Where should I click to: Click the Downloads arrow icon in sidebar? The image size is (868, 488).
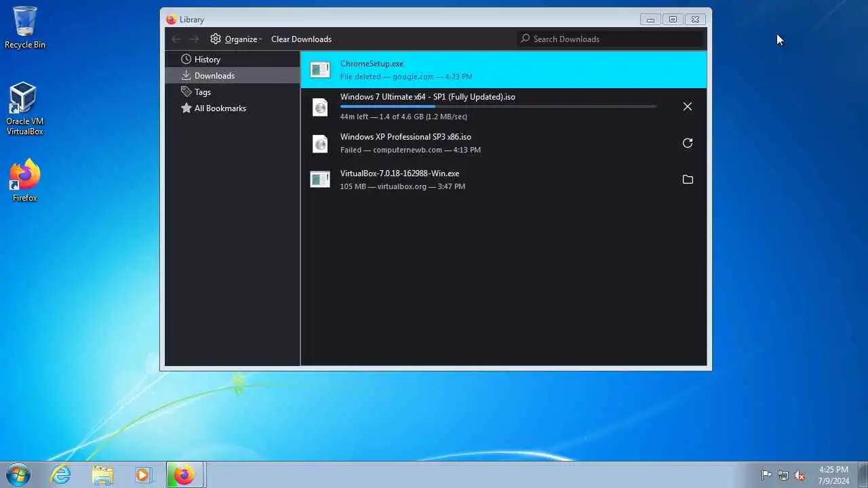186,75
